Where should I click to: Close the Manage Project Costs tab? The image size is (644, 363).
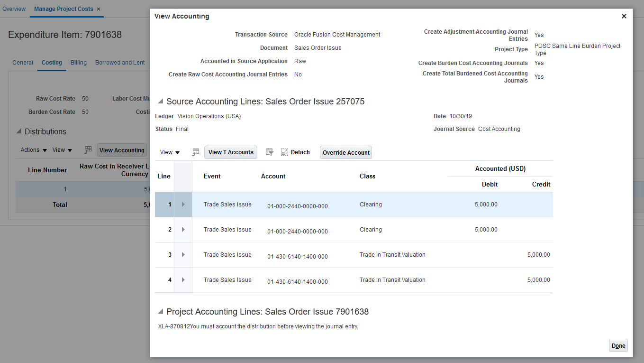(99, 9)
